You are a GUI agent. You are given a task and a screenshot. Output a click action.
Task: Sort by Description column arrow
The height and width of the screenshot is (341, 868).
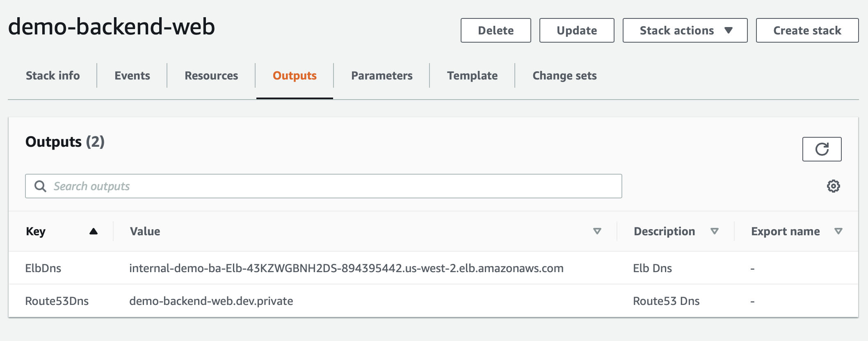point(714,232)
